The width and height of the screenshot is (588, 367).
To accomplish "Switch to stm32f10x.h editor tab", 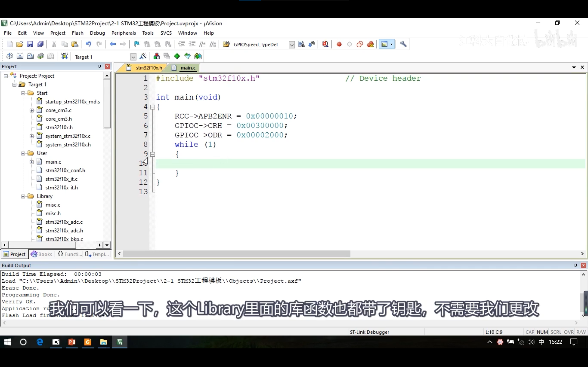I will point(149,68).
